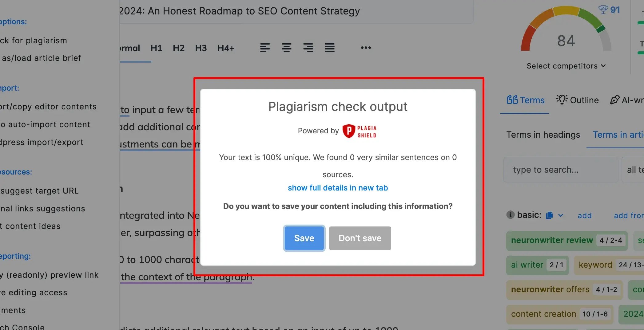Click the Don't save button

click(x=360, y=238)
